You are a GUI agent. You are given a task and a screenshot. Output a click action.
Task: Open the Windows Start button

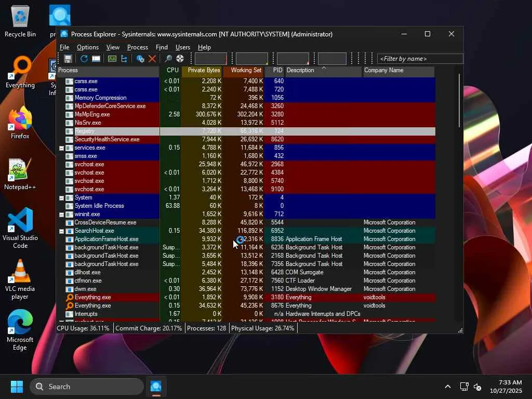pyautogui.click(x=17, y=387)
